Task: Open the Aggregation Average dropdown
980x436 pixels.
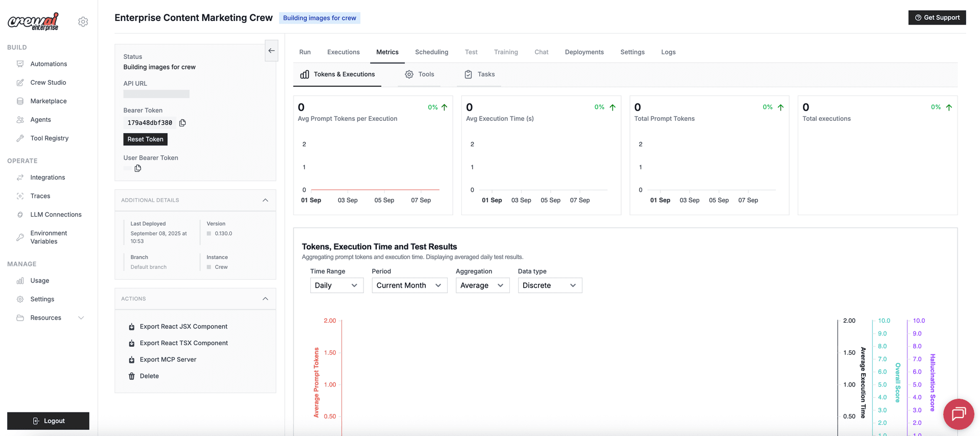Action: point(482,286)
